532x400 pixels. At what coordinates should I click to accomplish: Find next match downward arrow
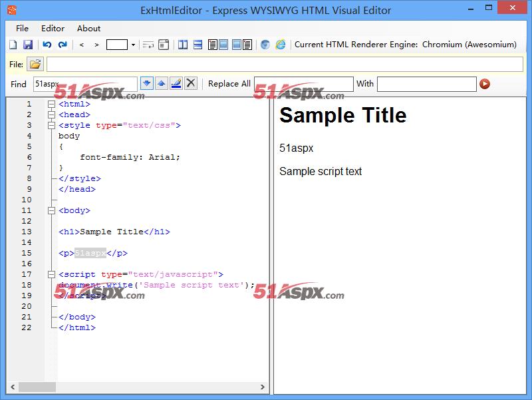coord(146,84)
